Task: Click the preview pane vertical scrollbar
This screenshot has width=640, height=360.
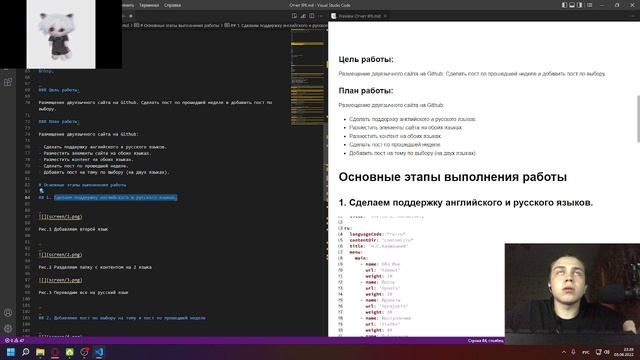Action: (x=638, y=119)
